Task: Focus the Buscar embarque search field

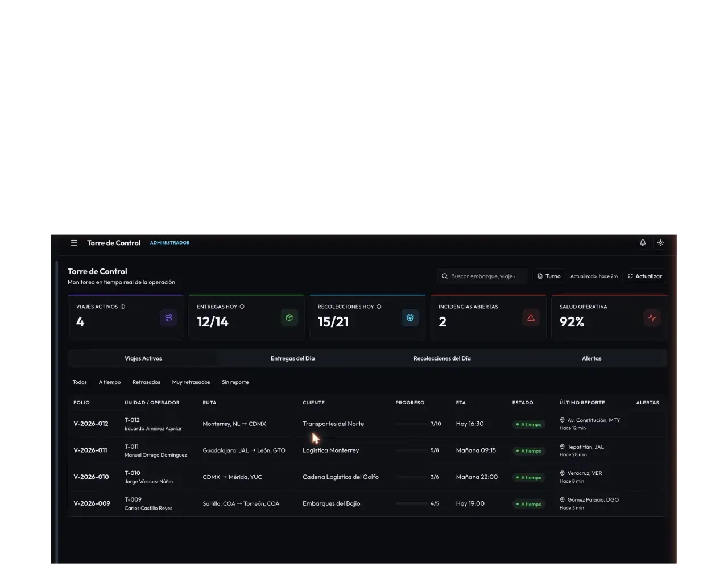Action: (x=482, y=276)
